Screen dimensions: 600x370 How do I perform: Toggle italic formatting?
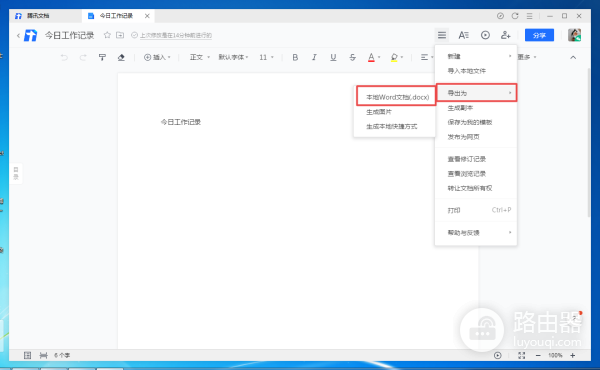314,57
